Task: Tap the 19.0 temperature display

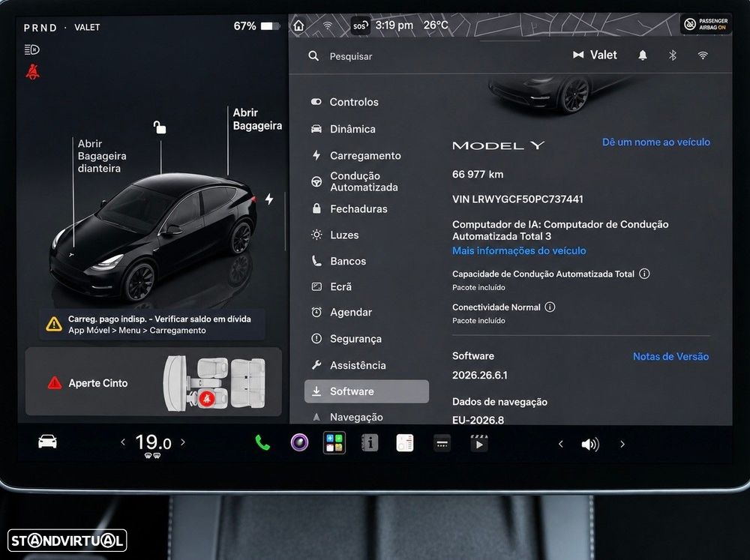Action: pyautogui.click(x=153, y=442)
